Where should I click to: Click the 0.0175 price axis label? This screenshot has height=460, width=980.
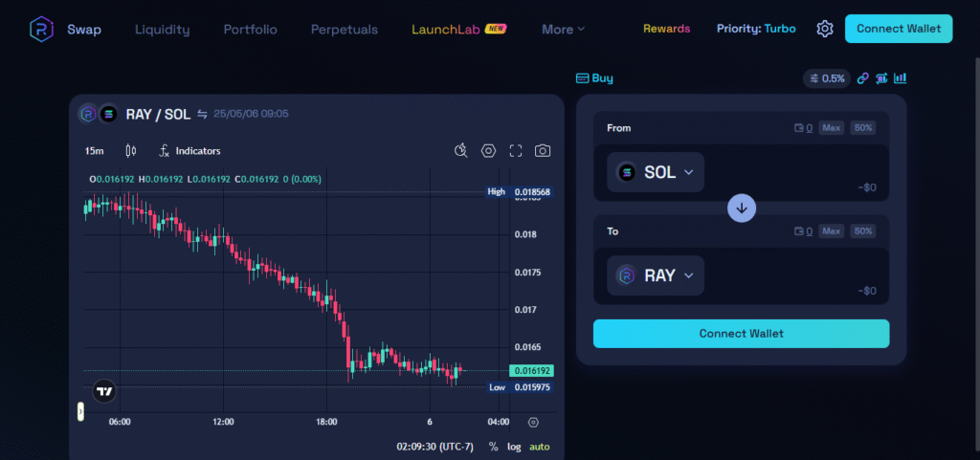coord(527,273)
